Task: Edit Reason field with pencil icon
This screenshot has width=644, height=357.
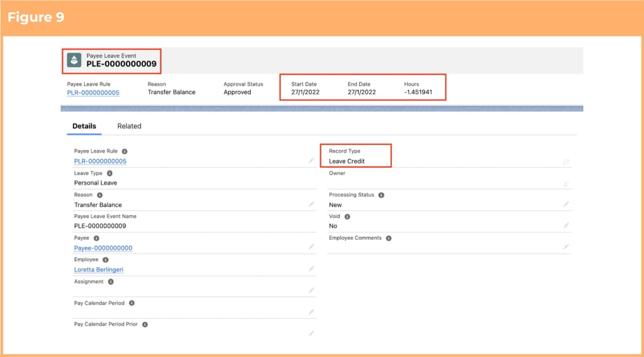Action: point(311,204)
